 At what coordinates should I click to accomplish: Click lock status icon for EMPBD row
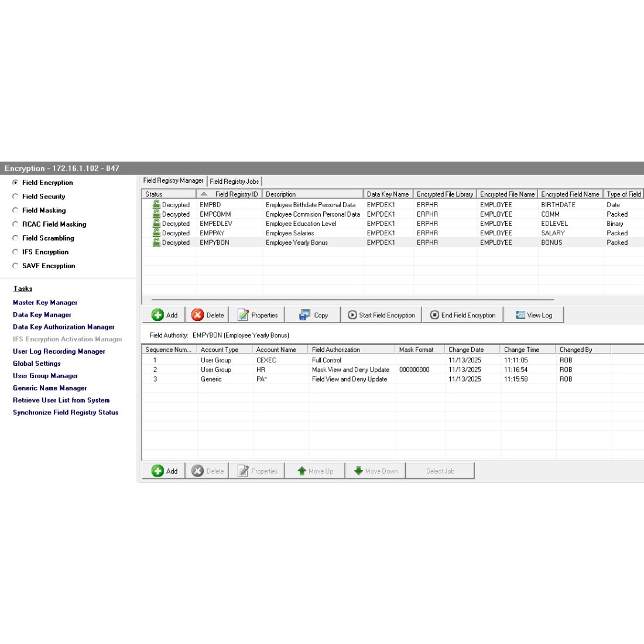[156, 205]
